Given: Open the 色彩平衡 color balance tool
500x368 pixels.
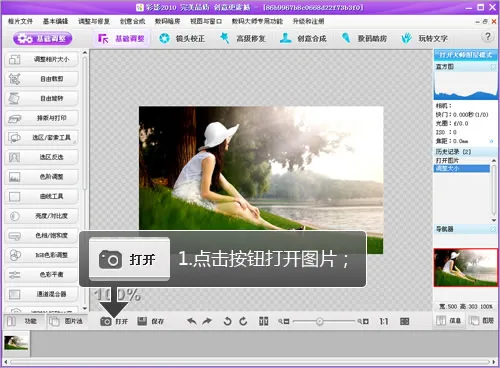Looking at the screenshot, I should tap(42, 275).
